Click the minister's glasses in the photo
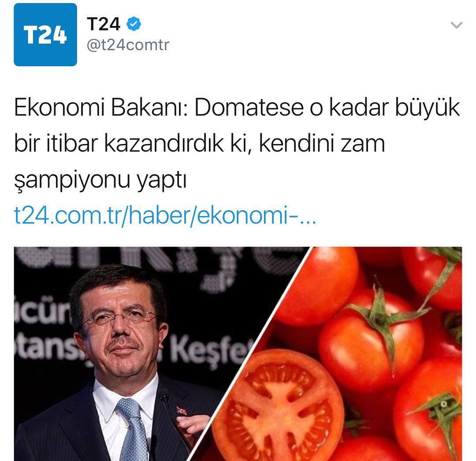The width and height of the screenshot is (476, 461). pyautogui.click(x=119, y=319)
